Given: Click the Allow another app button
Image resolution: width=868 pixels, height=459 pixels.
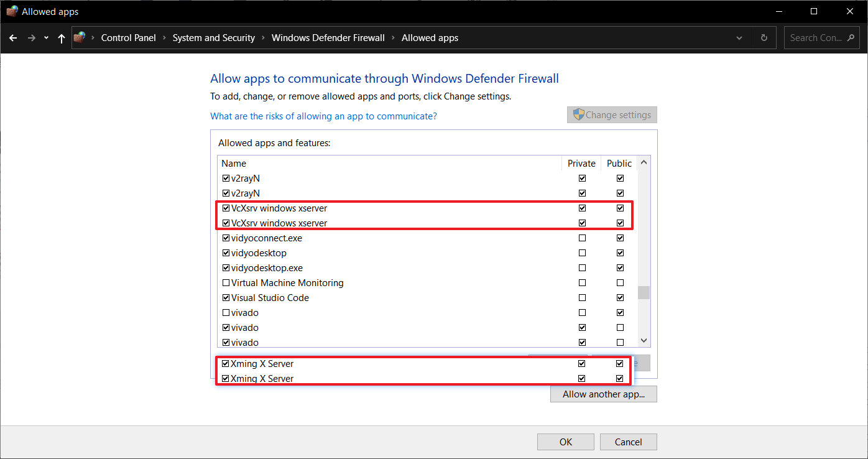Looking at the screenshot, I should 603,394.
